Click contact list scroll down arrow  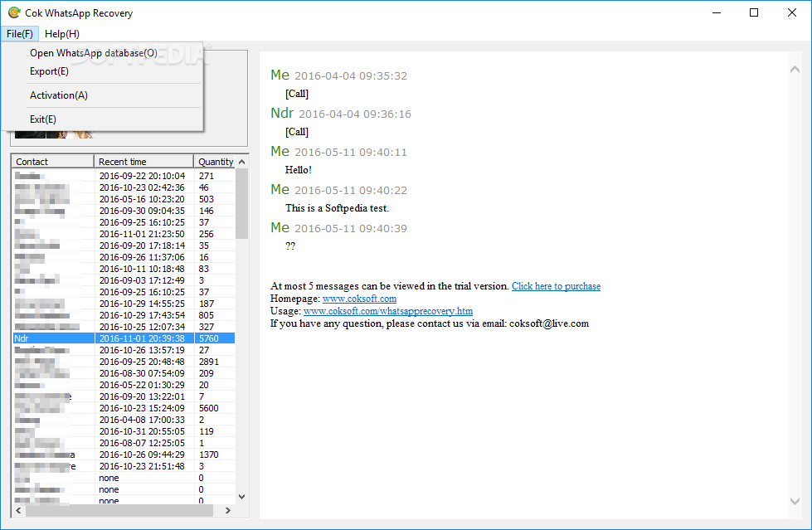coord(242,496)
